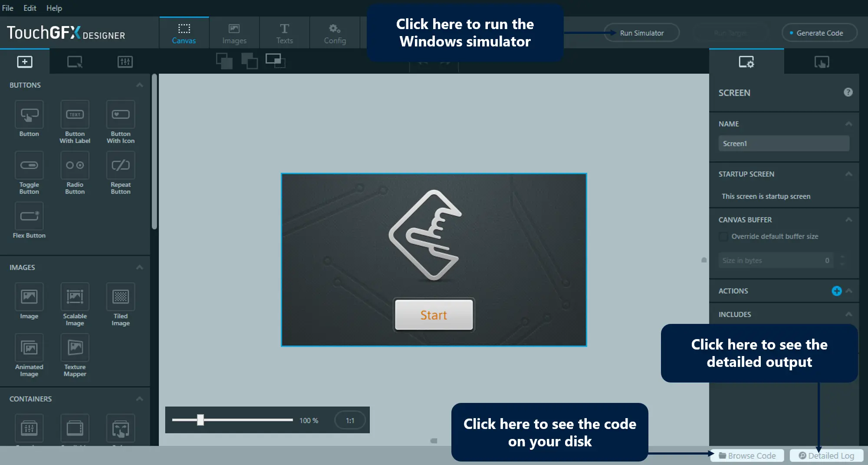
Task: Open the interactions panel tab
Action: (822, 62)
